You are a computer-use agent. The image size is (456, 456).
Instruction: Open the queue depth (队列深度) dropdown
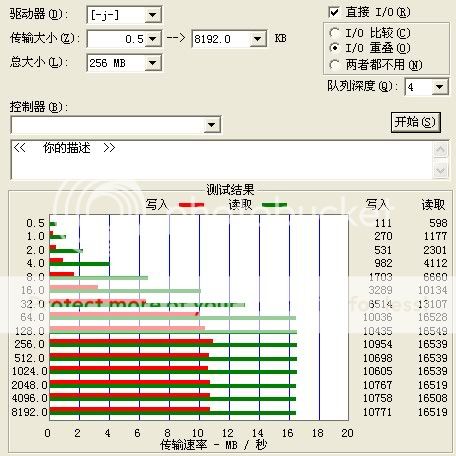tap(440, 87)
